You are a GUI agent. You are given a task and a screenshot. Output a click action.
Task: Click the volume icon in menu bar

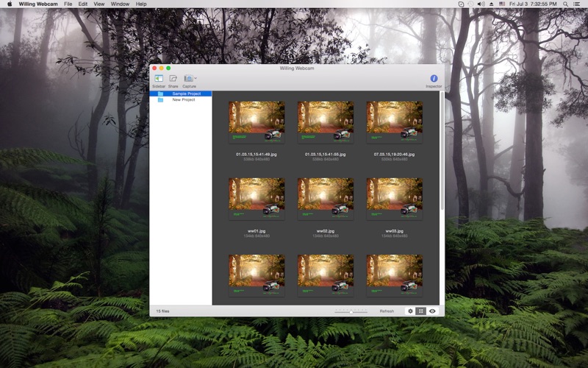[481, 4]
